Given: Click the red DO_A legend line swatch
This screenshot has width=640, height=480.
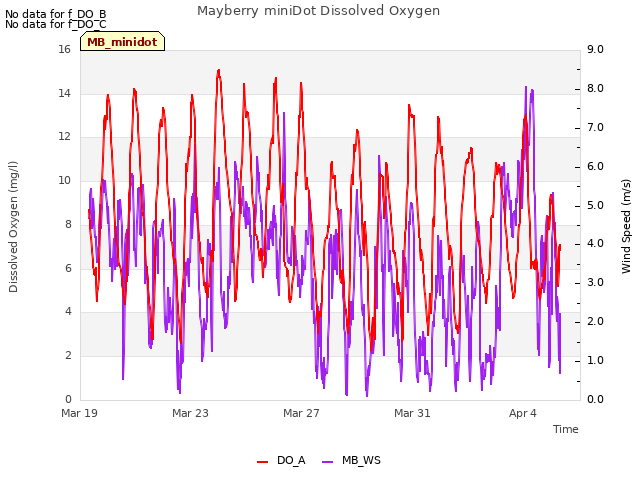Looking at the screenshot, I should 262,462.
